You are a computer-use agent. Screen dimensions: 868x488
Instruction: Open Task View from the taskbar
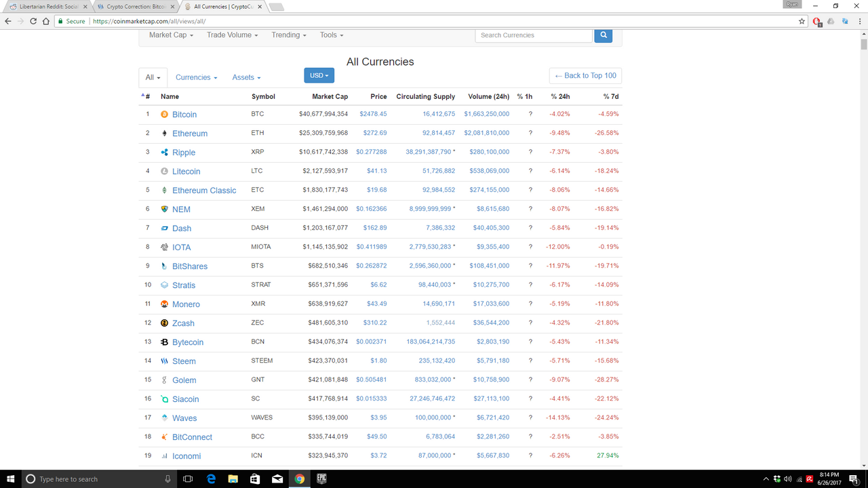(189, 479)
